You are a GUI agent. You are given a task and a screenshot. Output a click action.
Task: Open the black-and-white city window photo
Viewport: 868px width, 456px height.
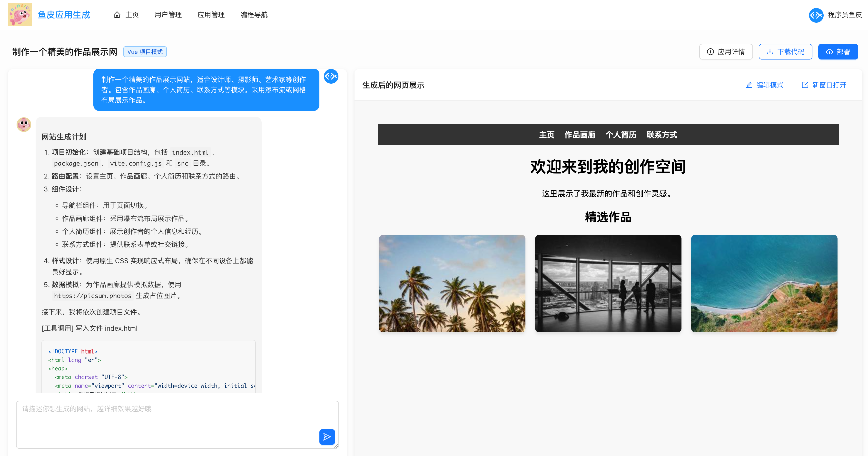608,283
